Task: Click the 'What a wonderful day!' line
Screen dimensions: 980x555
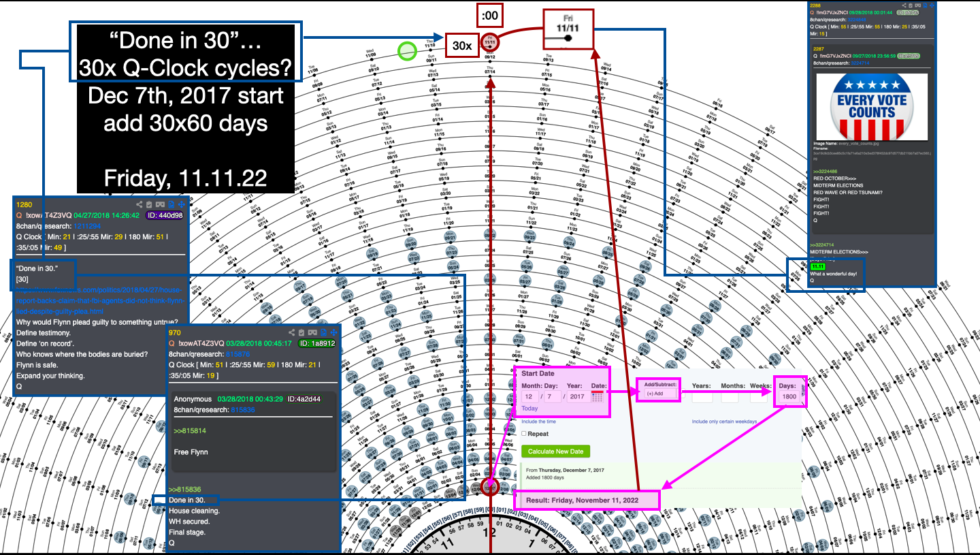Action: click(833, 274)
